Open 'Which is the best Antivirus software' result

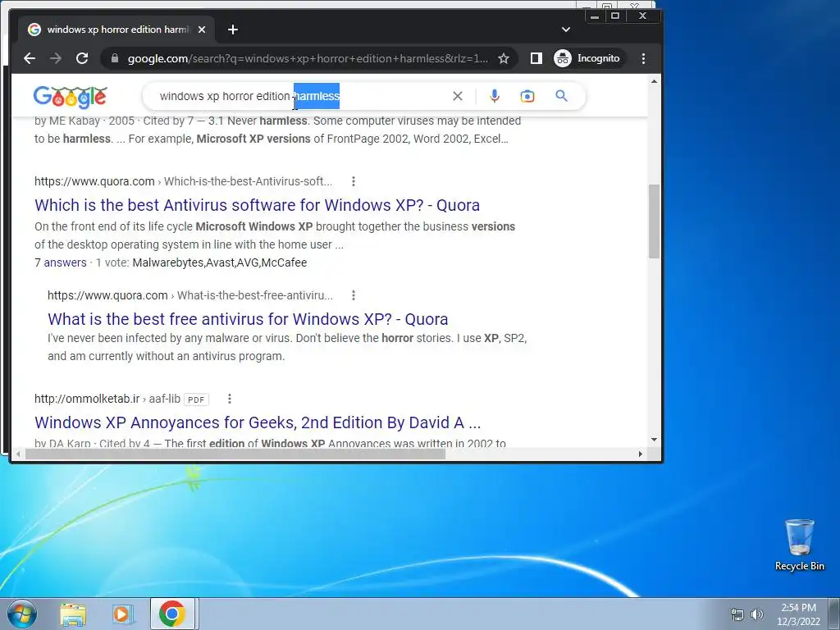(x=257, y=205)
